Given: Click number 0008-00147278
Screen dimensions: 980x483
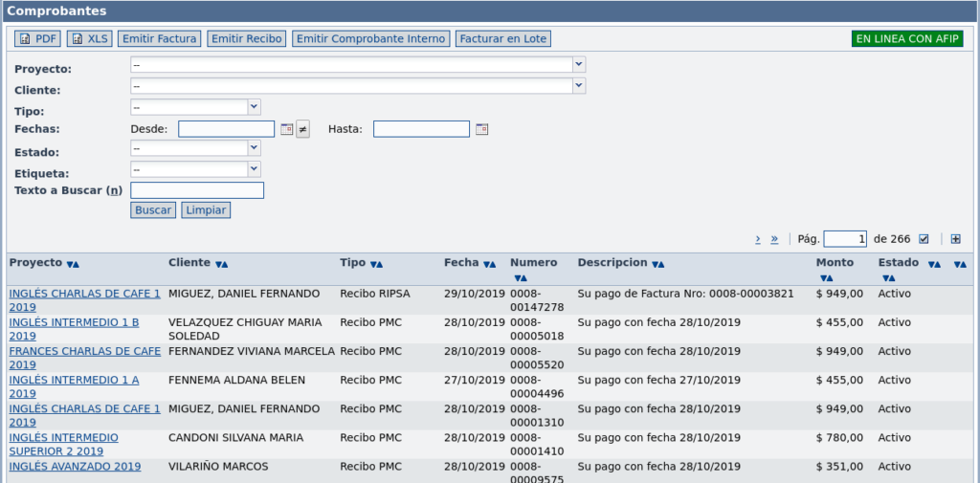Looking at the screenshot, I should 537,300.
